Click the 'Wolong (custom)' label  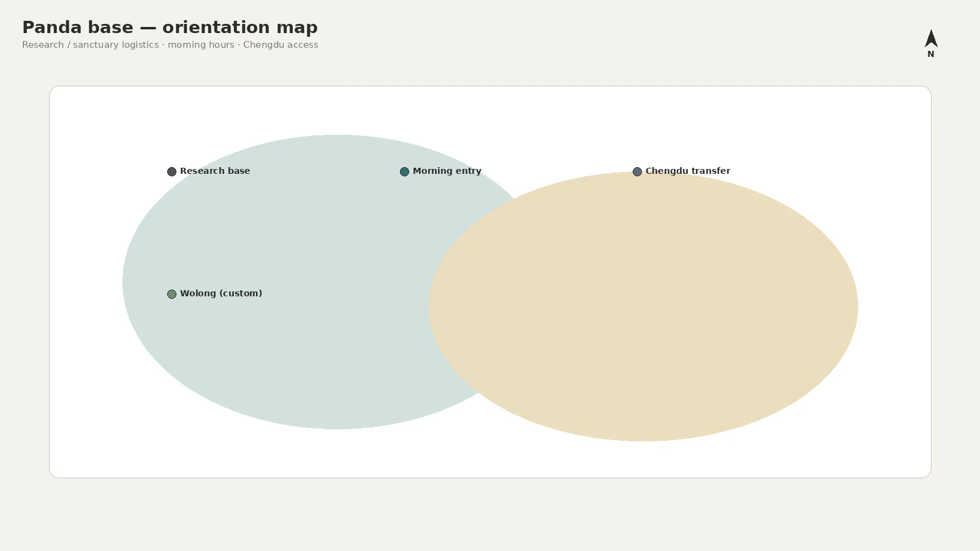(221, 293)
